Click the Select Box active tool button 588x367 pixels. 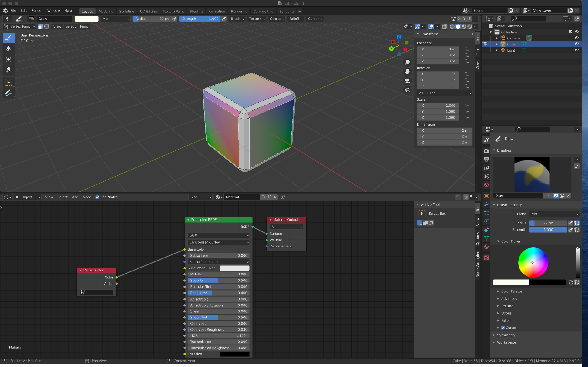[422, 214]
